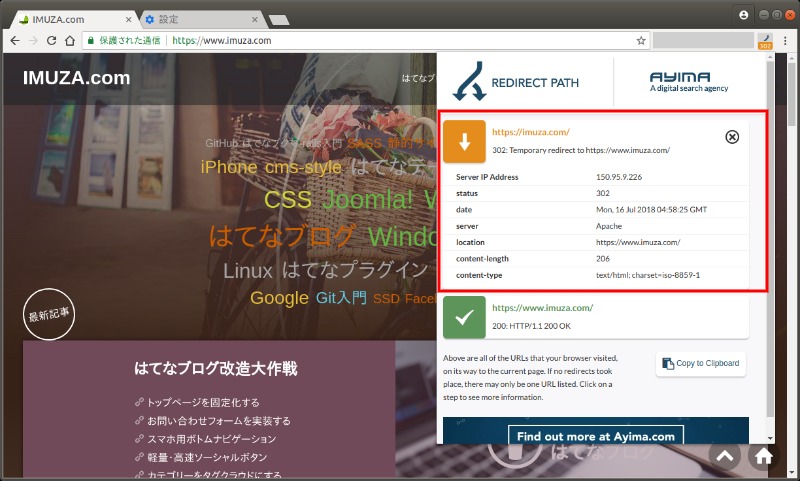Click Find out more at Ayima.com
The height and width of the screenshot is (481, 800).
point(595,436)
